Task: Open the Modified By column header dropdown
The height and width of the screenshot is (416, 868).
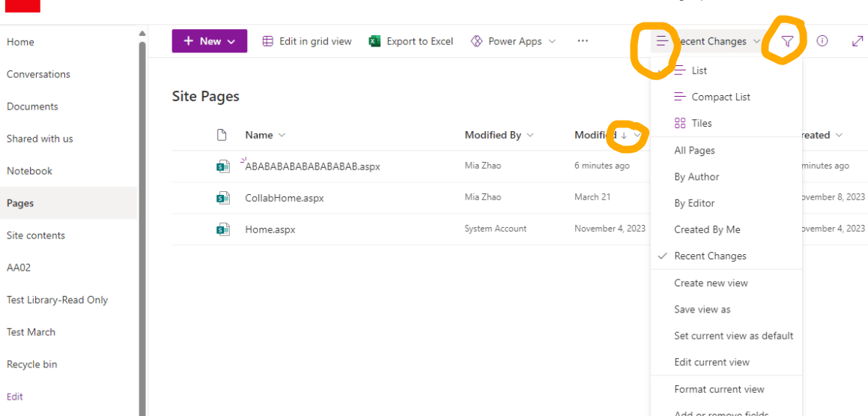Action: pos(500,135)
